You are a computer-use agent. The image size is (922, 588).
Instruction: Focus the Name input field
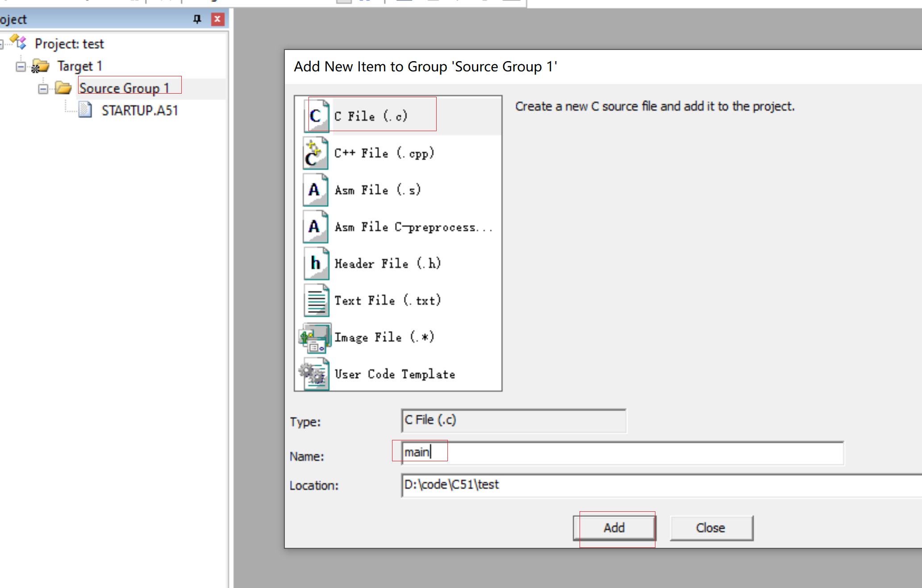(622, 453)
